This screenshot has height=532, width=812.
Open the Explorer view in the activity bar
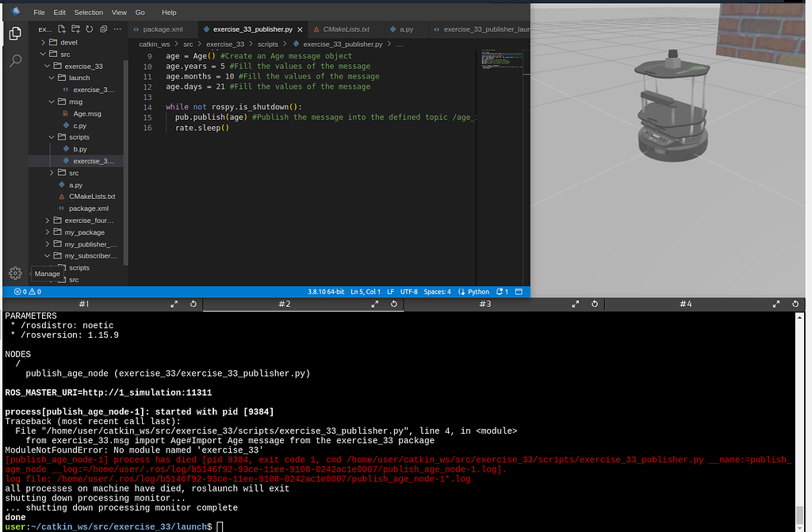point(14,33)
